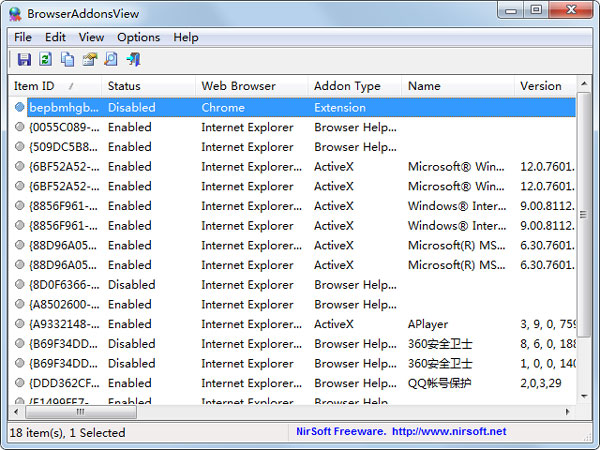Select the {0055C089-... Item ID cell

click(64, 127)
